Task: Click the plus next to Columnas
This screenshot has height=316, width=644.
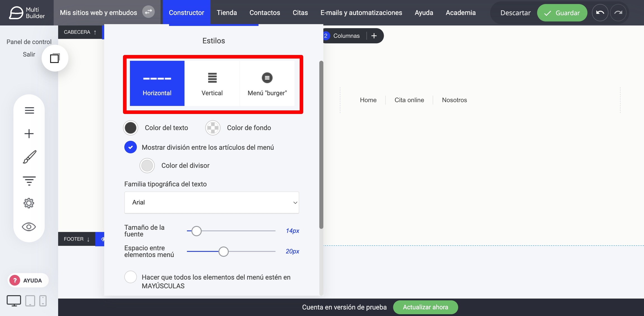Action: click(374, 36)
